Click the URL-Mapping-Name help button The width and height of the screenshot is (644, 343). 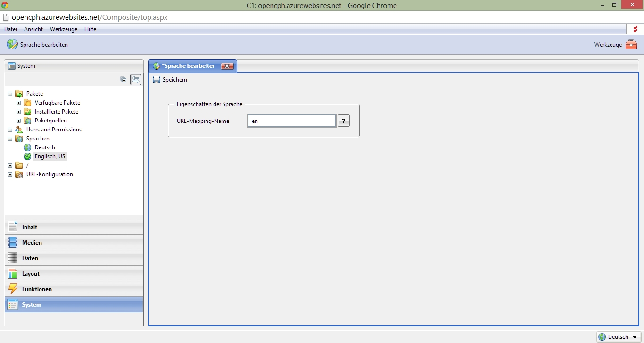343,121
